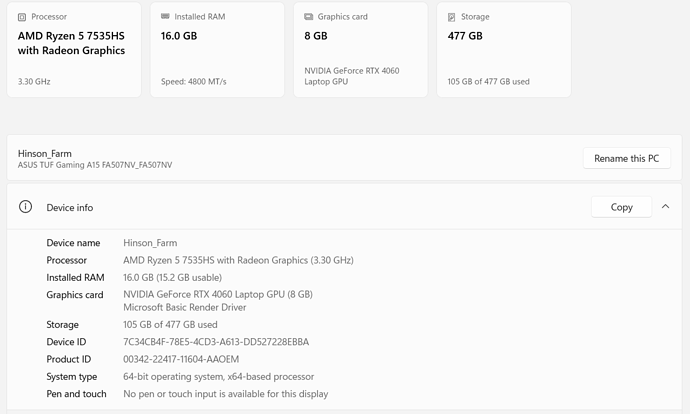Click the Storage icon
690x414 pixels.
[x=452, y=17]
